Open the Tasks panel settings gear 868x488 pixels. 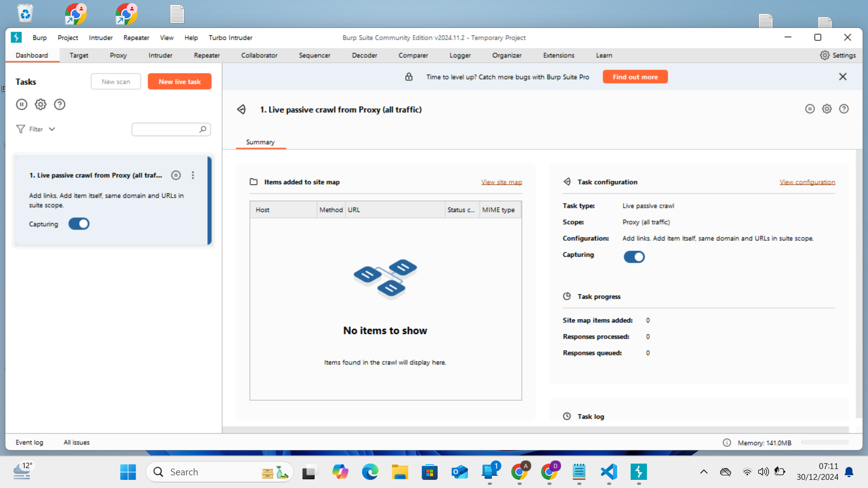pos(40,104)
